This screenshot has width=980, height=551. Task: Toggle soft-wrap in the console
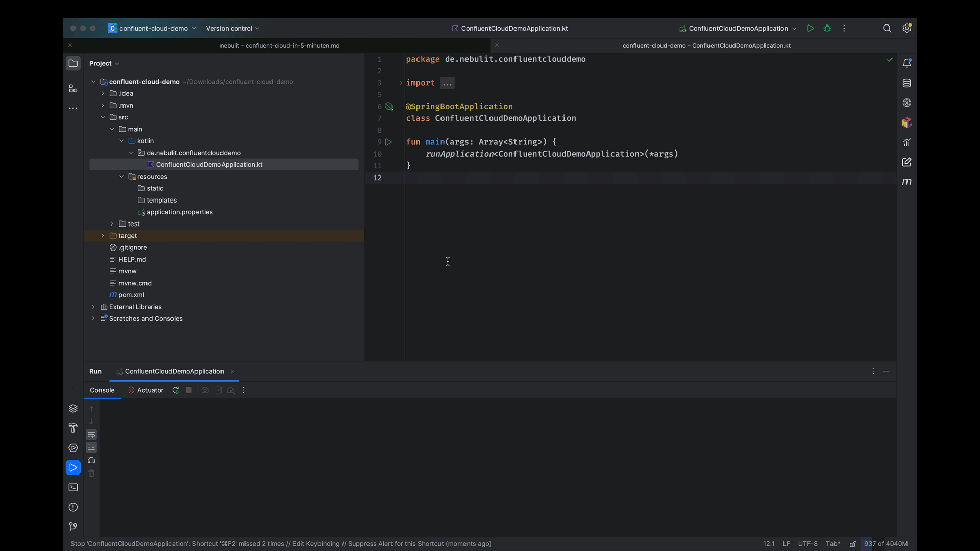coord(91,435)
